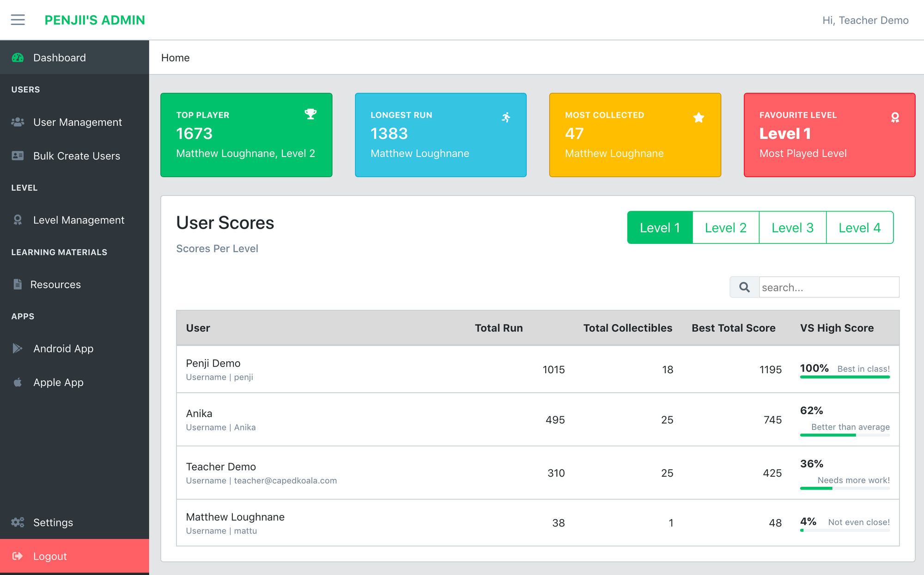Click the Better than average label
The height and width of the screenshot is (575, 924).
851,427
